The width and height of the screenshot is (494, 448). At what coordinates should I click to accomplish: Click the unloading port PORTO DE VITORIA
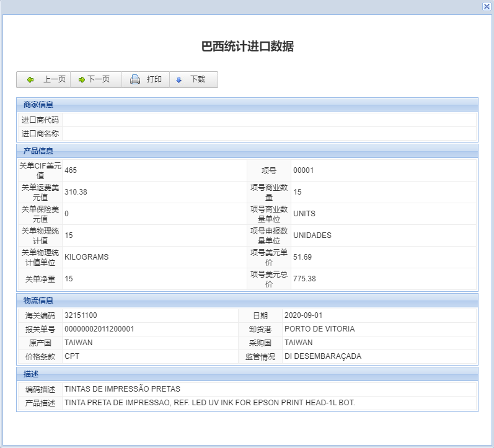tap(319, 329)
